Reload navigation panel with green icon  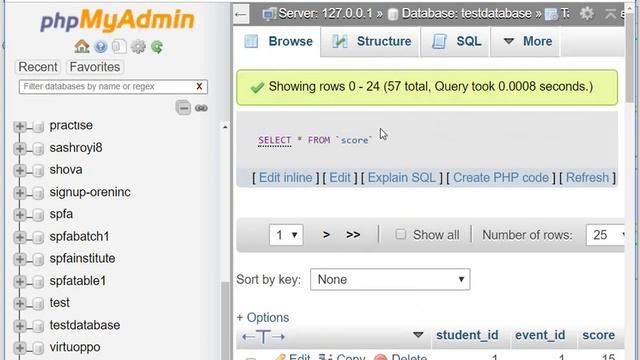click(x=157, y=47)
